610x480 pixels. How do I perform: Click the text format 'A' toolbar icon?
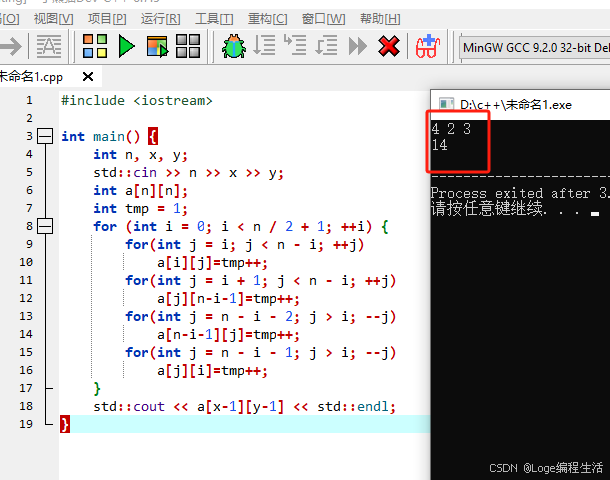[49, 46]
